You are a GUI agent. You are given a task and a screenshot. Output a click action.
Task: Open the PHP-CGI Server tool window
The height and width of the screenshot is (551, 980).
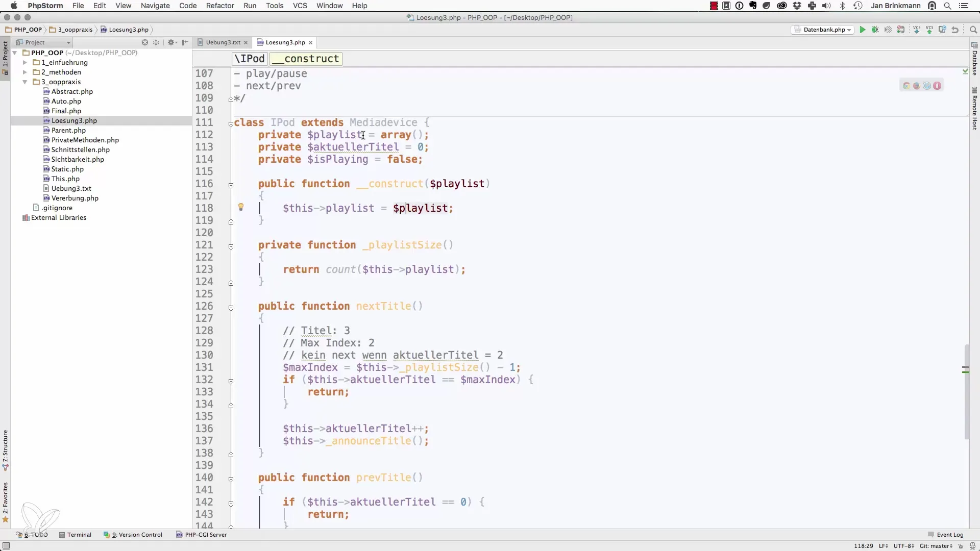coord(202,535)
